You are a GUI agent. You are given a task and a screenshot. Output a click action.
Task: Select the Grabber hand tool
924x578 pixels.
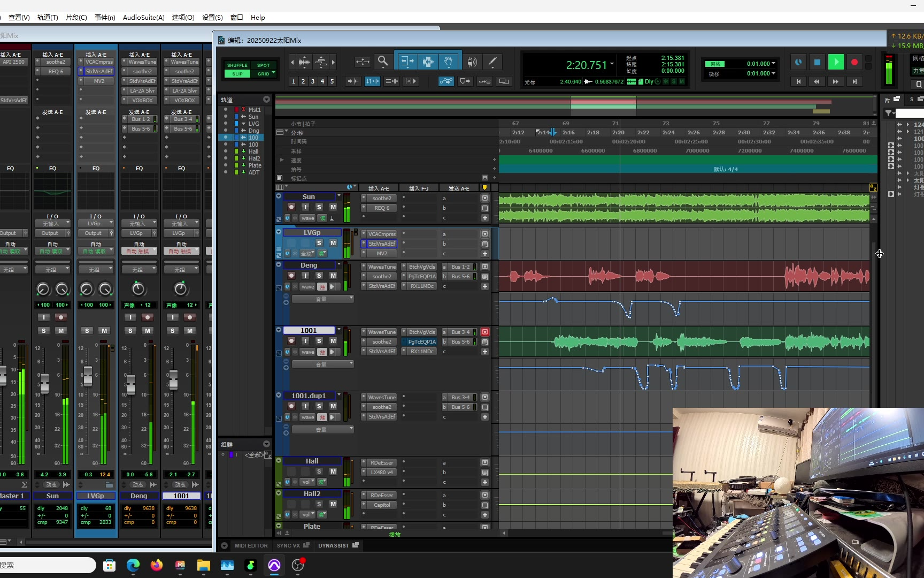pyautogui.click(x=448, y=62)
